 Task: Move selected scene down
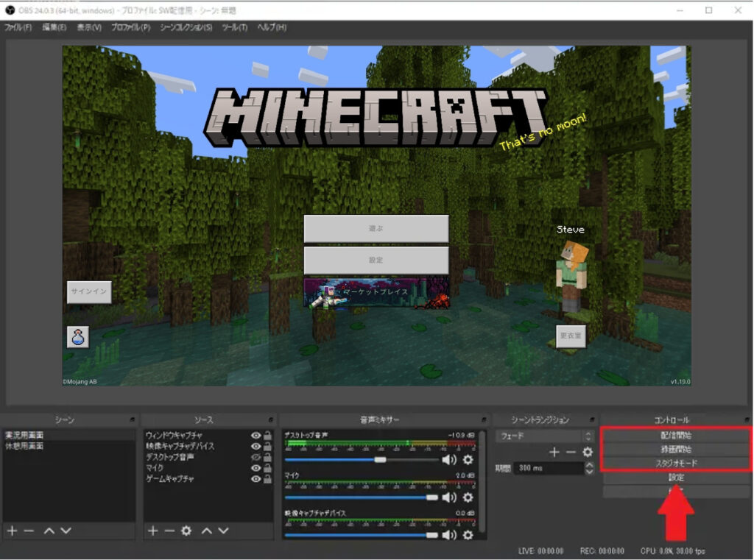(66, 531)
